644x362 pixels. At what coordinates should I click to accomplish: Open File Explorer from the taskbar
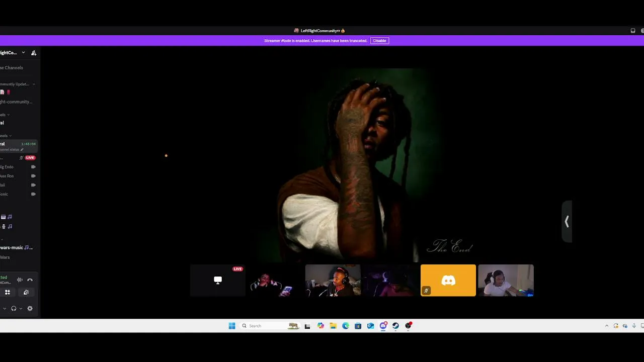coord(333,326)
